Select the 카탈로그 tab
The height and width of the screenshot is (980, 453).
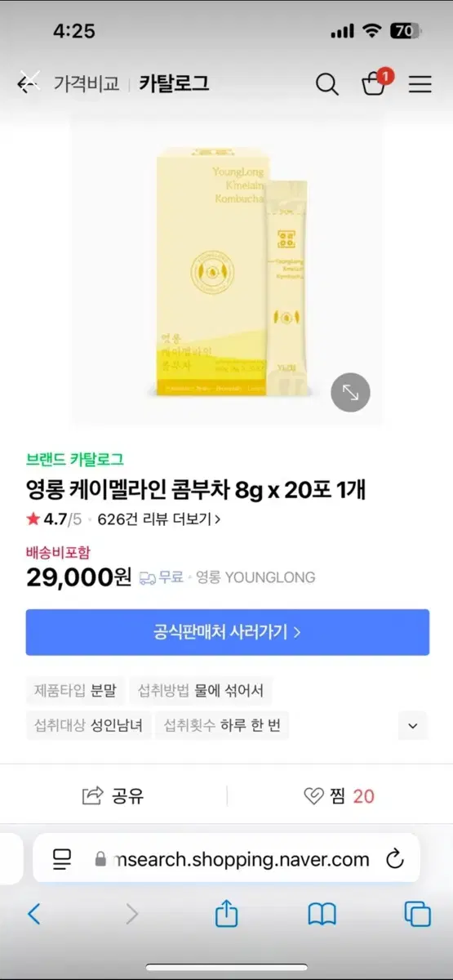tap(173, 83)
